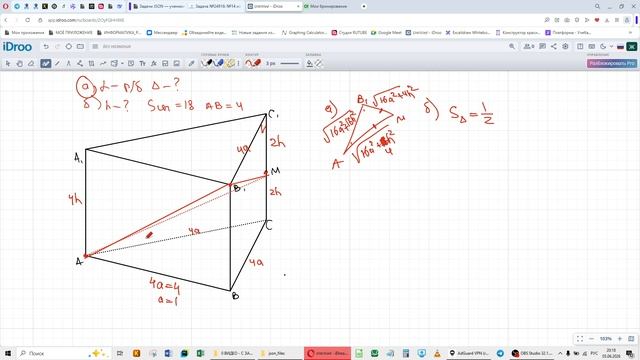Undo the last drawing action

pos(46,47)
